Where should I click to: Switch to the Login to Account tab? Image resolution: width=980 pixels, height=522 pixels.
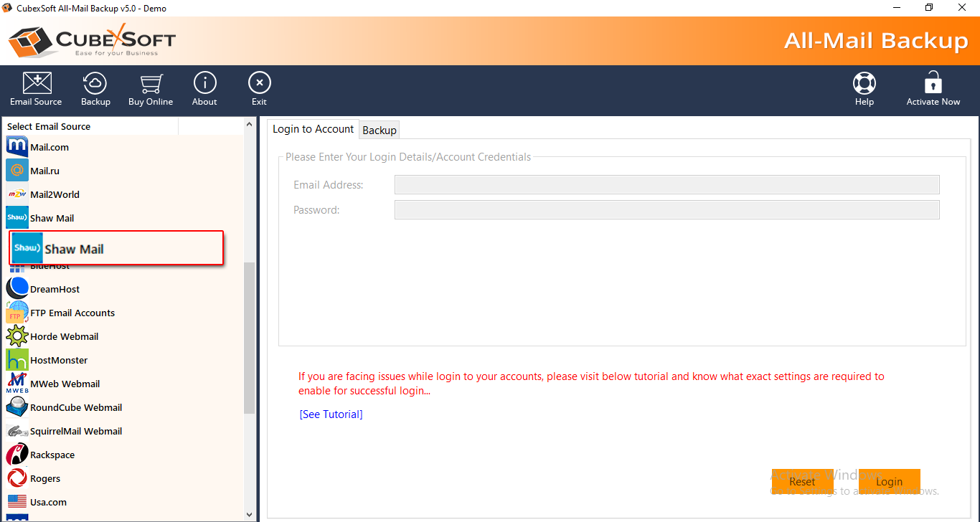pyautogui.click(x=313, y=129)
